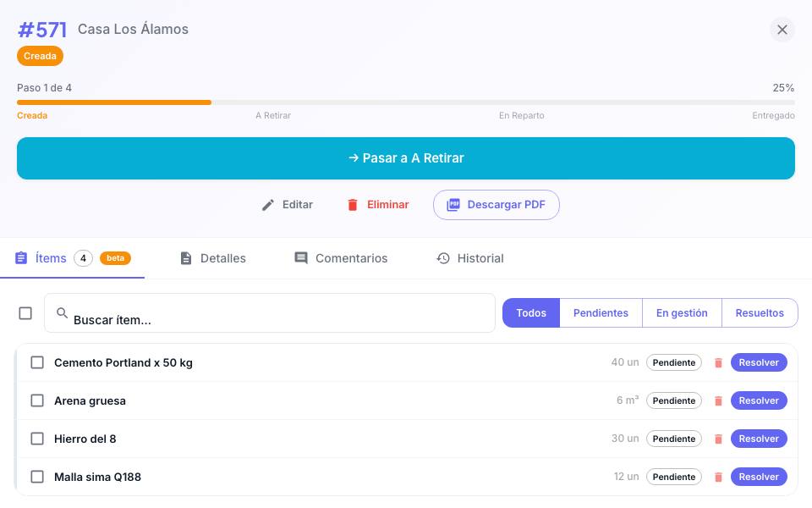
Task: Tick the select-all items checkbox
Action: tap(25, 313)
